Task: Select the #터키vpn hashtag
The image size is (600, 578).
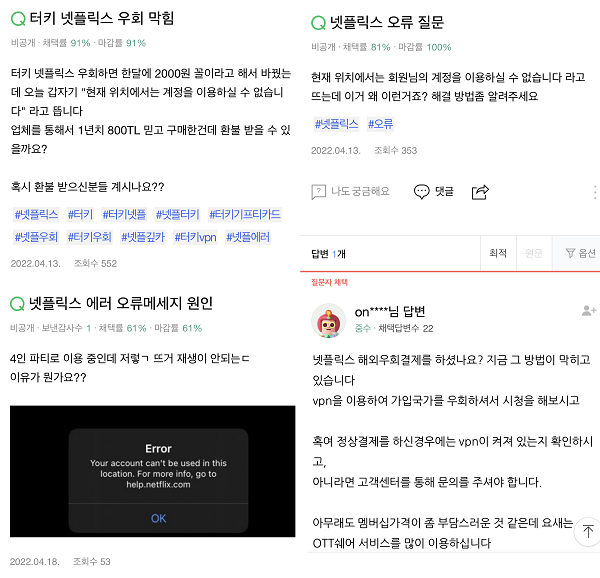Action: click(x=196, y=237)
